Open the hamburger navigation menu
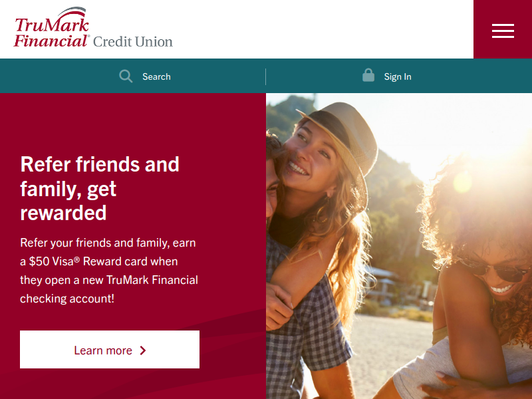The width and height of the screenshot is (532, 399). (x=503, y=31)
